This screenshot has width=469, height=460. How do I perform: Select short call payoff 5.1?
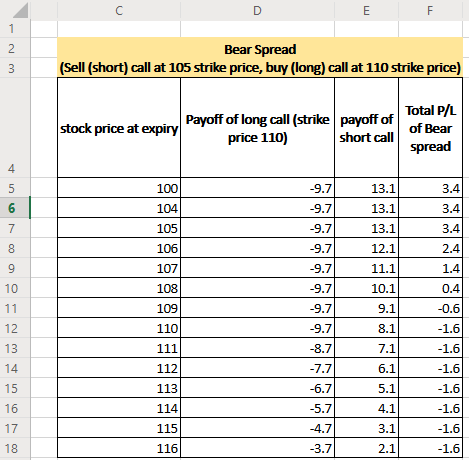pos(366,388)
